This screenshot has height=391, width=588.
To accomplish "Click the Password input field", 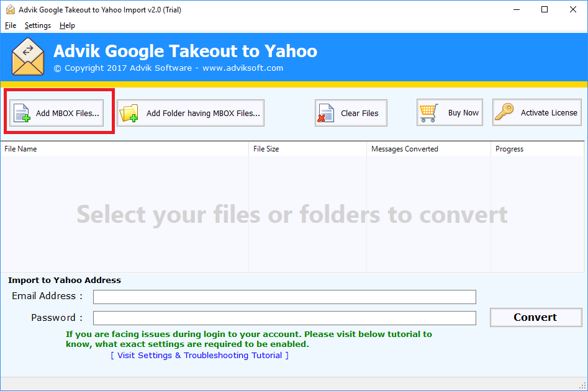I will 284,318.
